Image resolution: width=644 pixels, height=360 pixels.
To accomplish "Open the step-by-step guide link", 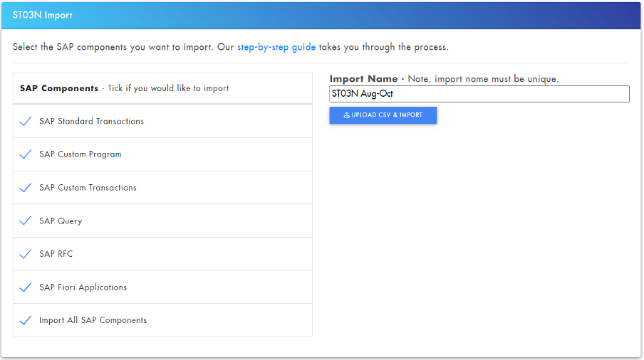I will 276,48.
